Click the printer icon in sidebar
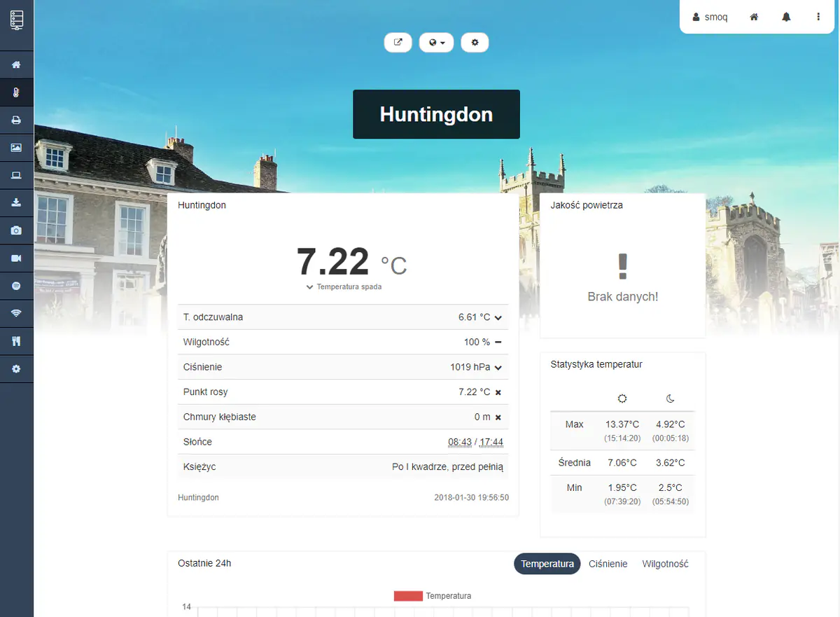The height and width of the screenshot is (617, 840). coord(16,120)
